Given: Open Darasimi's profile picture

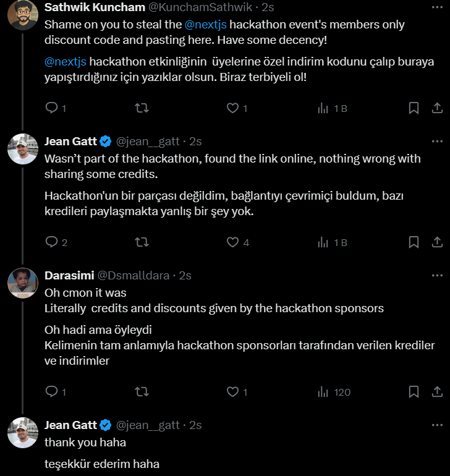Looking at the screenshot, I should click(23, 283).
